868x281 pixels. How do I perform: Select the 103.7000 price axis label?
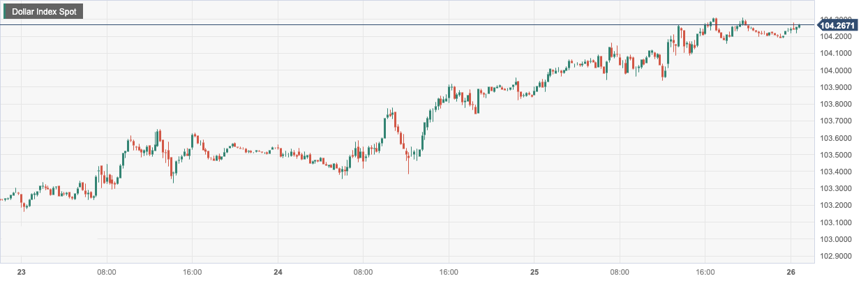tap(835, 121)
